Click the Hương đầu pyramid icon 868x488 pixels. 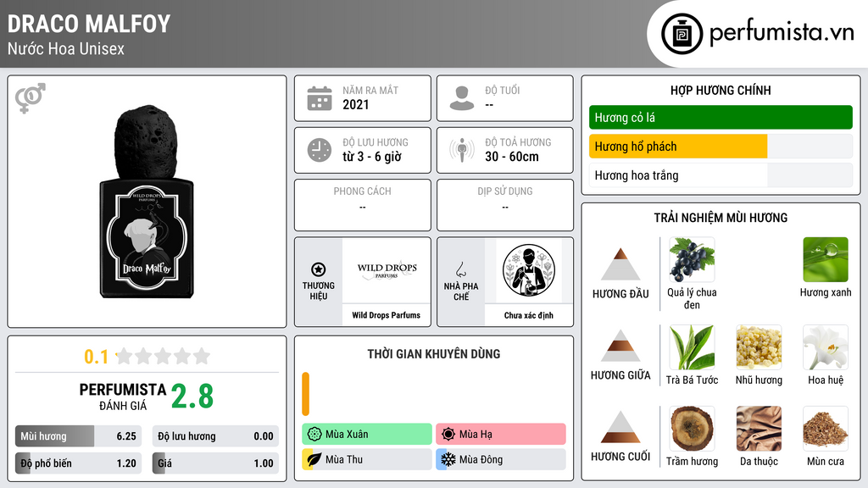coord(620,264)
